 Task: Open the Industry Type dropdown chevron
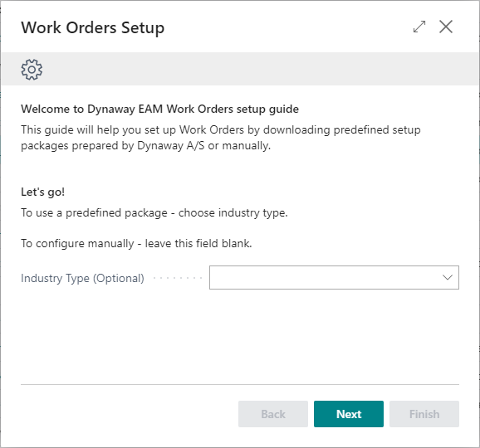448,277
